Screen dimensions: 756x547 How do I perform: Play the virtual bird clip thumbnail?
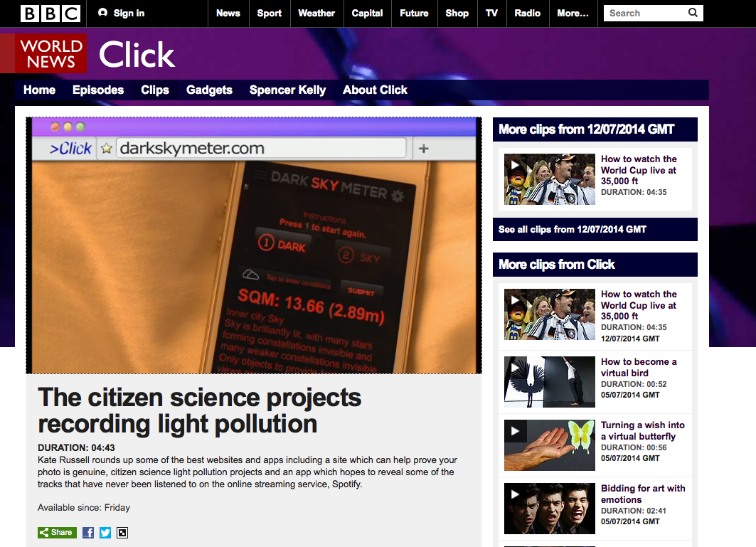pos(549,382)
